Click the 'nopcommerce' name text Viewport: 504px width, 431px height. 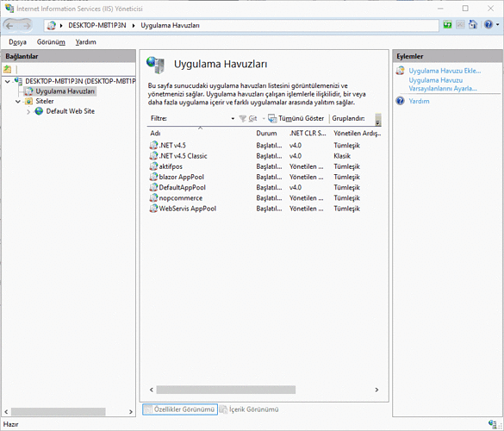181,197
